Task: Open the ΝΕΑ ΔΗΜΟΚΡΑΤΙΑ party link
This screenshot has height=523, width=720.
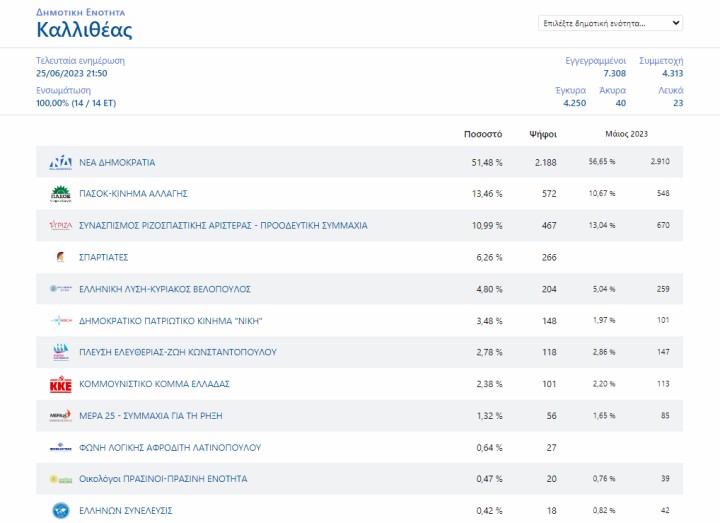Action: click(x=117, y=162)
